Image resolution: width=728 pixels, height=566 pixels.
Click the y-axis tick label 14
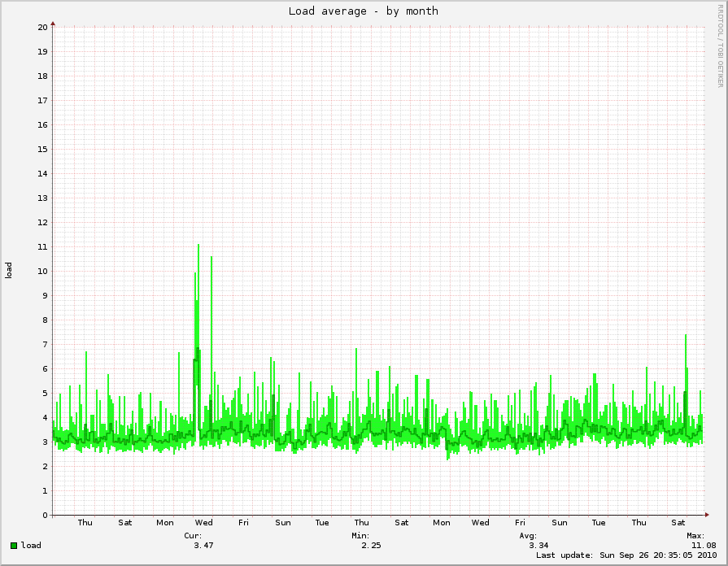pos(43,174)
